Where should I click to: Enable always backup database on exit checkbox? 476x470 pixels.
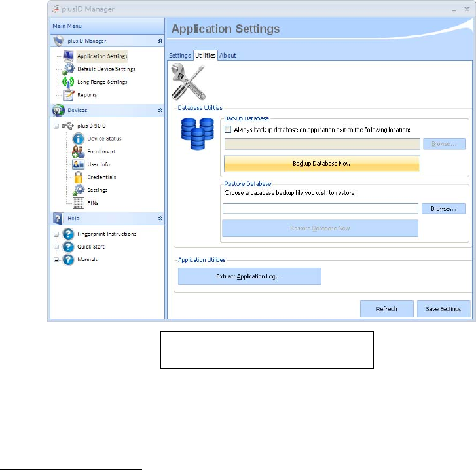point(228,130)
